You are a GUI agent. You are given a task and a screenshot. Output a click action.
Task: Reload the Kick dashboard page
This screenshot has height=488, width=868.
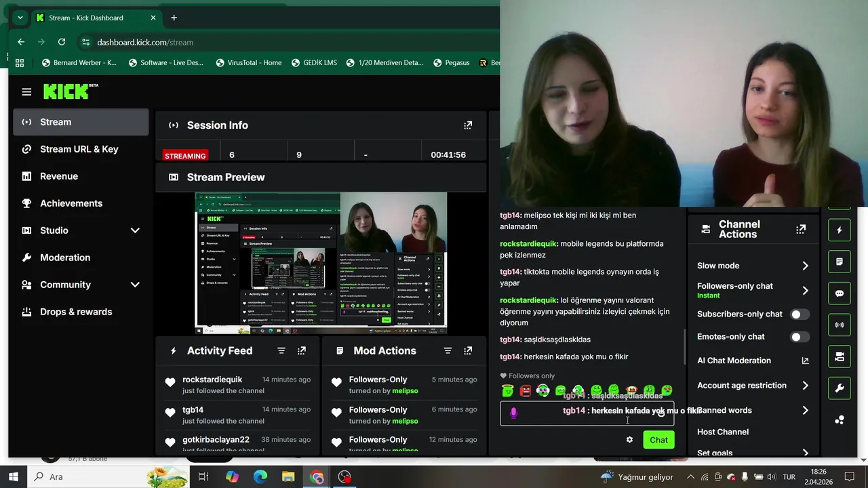62,42
